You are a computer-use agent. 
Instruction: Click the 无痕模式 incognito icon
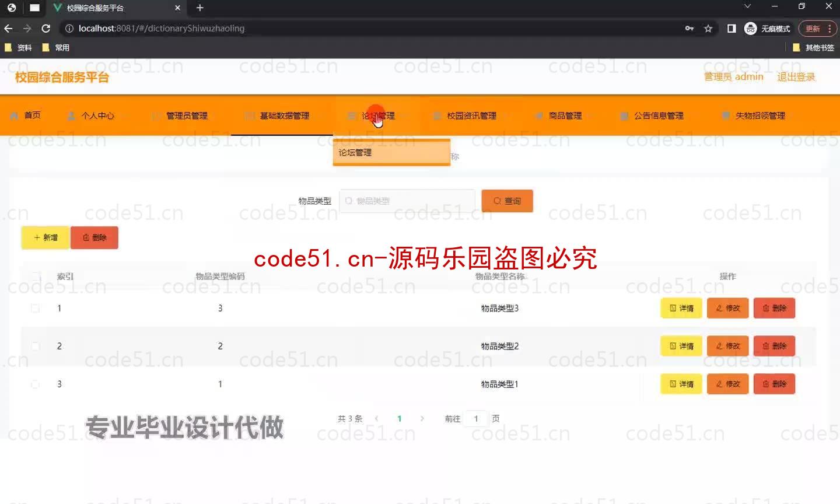pyautogui.click(x=751, y=28)
